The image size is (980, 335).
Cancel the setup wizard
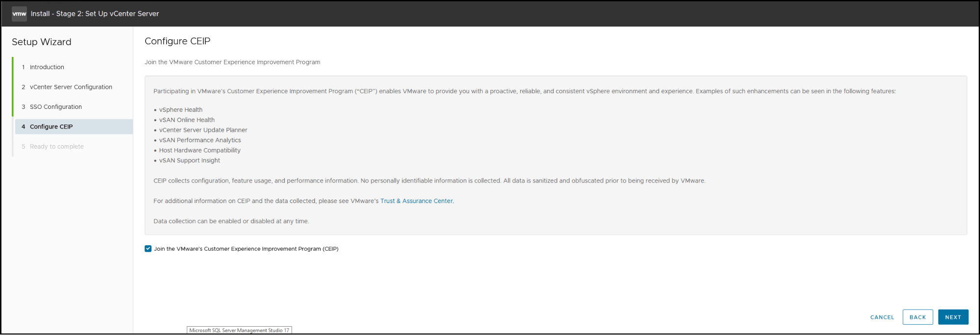click(882, 317)
